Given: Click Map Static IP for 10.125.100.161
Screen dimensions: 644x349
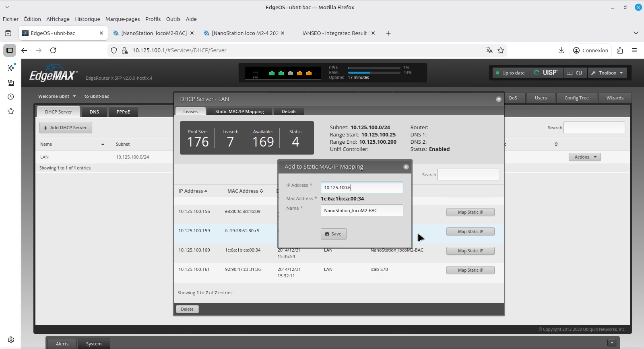Looking at the screenshot, I should (470, 270).
